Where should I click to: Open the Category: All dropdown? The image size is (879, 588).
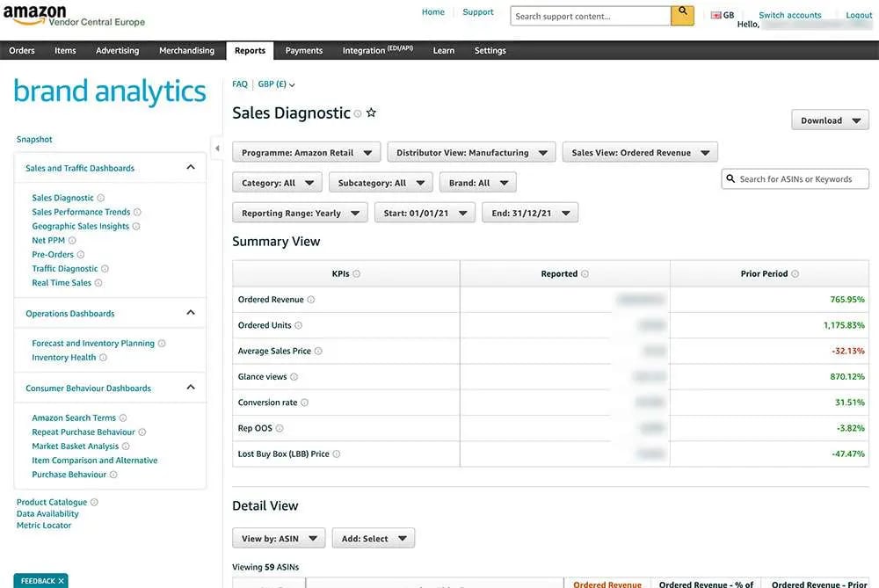[278, 183]
